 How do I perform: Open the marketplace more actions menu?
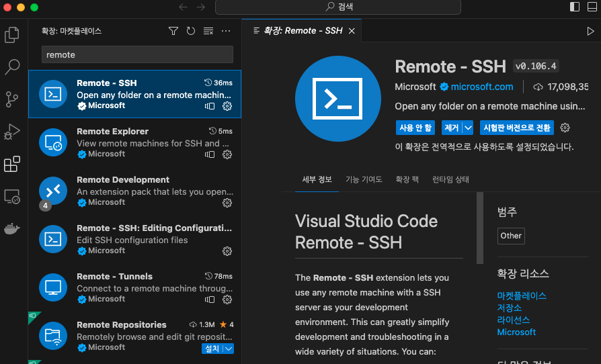pyautogui.click(x=226, y=31)
